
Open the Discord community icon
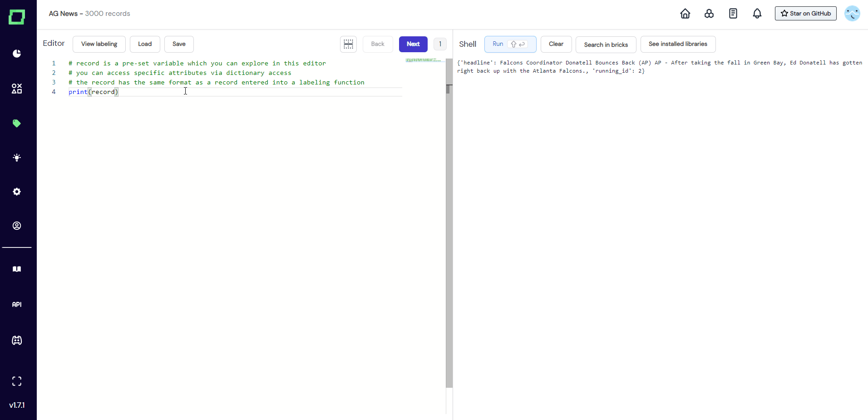[x=17, y=340]
